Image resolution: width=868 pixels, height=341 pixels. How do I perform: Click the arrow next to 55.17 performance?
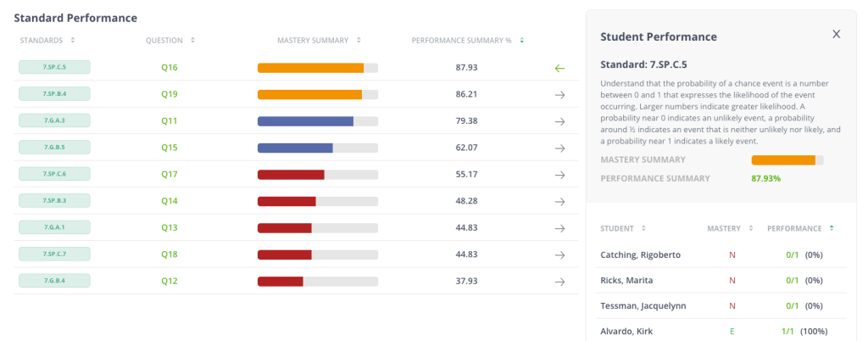(x=559, y=175)
